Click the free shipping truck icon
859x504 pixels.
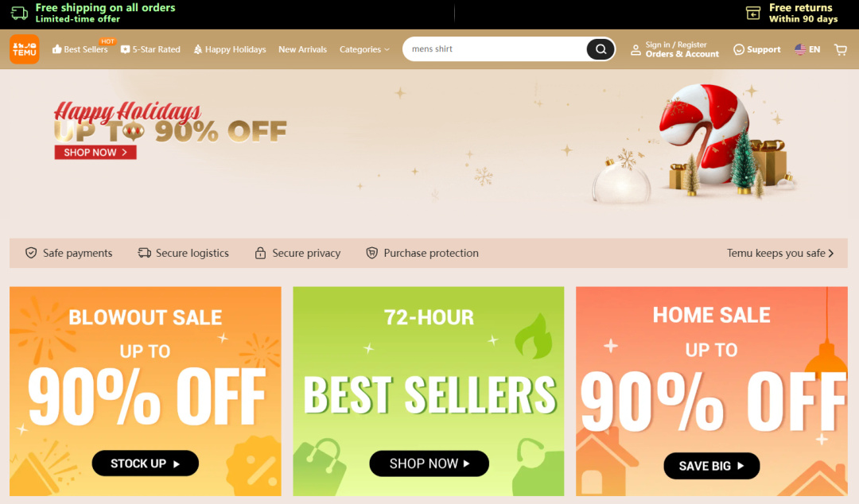tap(20, 13)
